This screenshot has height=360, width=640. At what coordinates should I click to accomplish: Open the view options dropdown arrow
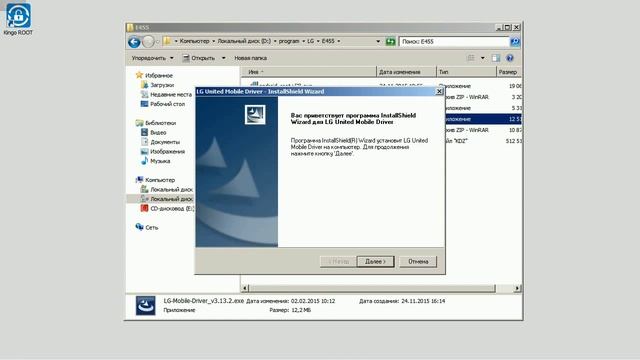482,58
